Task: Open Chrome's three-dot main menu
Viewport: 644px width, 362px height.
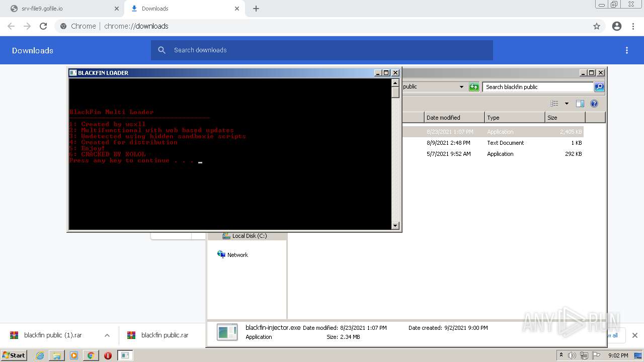Action: click(x=633, y=26)
